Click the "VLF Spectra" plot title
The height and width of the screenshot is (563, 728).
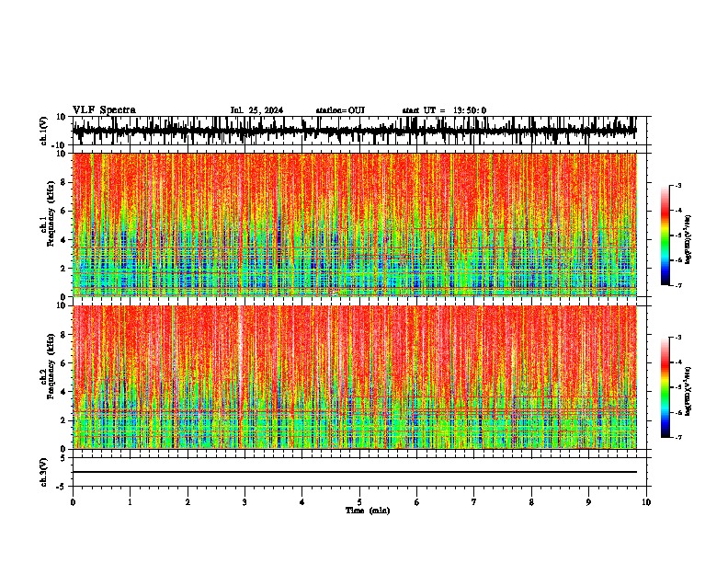[104, 110]
